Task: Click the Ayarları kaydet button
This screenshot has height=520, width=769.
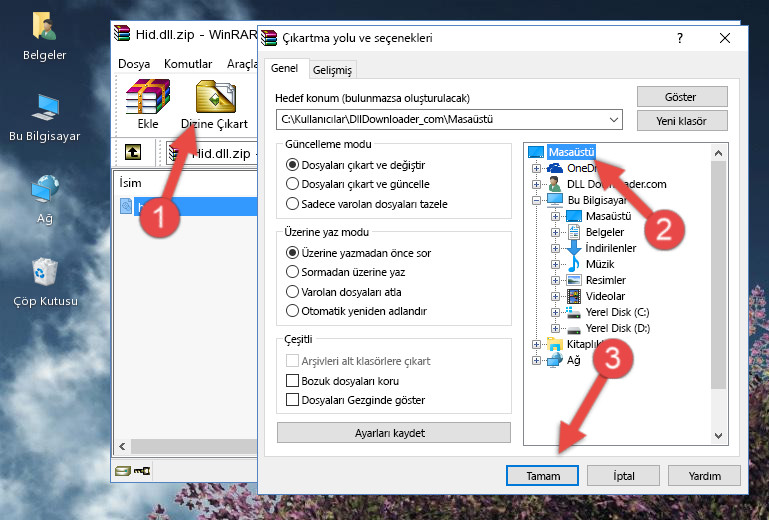Action: 394,433
